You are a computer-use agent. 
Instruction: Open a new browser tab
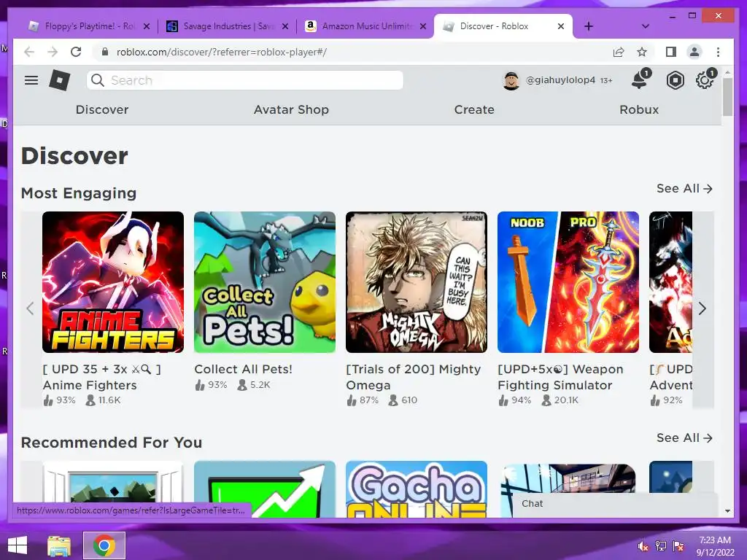click(589, 26)
